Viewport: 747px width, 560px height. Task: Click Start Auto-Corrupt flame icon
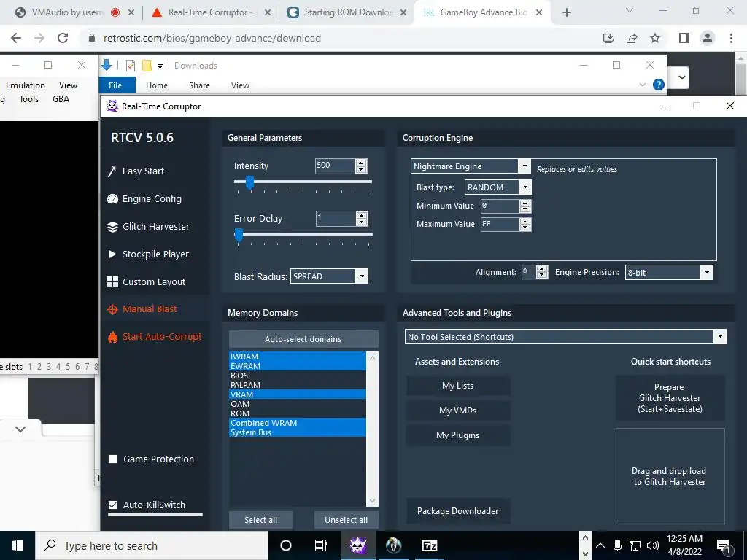[112, 337]
